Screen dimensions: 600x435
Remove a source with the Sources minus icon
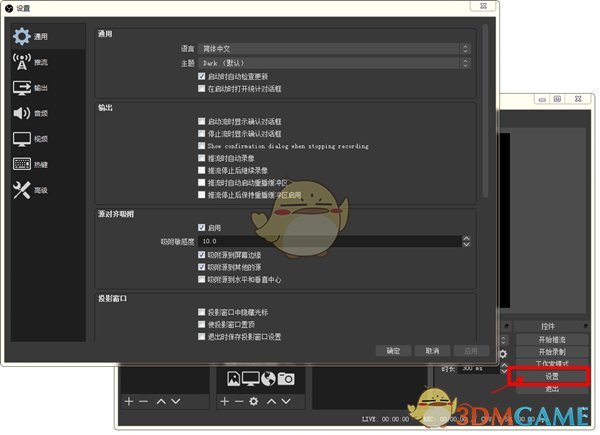[239, 401]
